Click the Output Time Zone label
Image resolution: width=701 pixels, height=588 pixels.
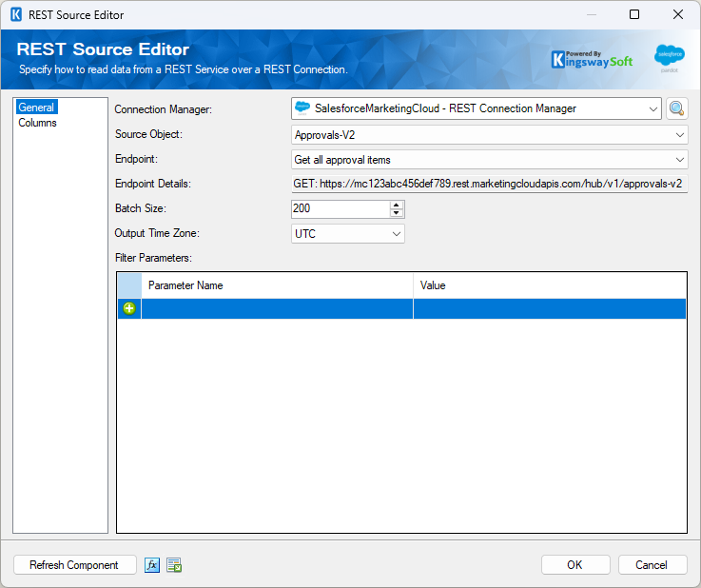pos(157,233)
